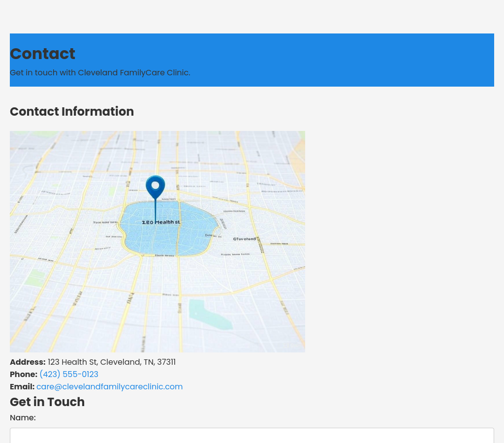Click the Name field label
504x443 pixels.
coord(23,418)
